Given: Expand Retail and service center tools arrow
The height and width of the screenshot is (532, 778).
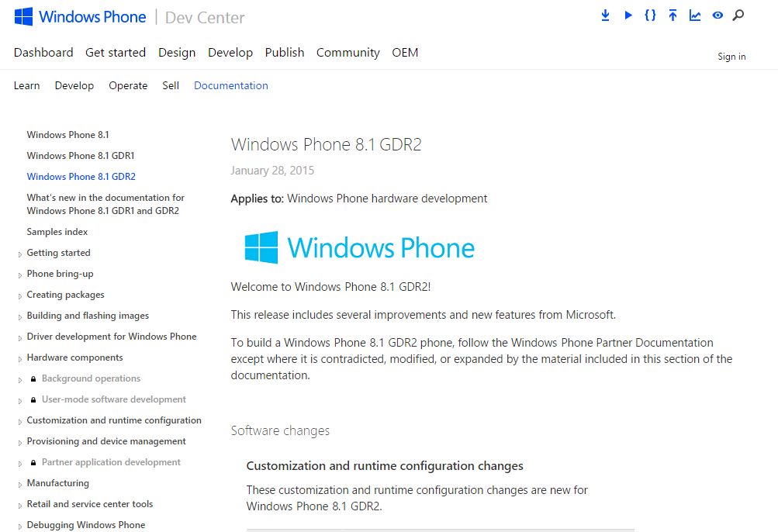Looking at the screenshot, I should point(20,506).
